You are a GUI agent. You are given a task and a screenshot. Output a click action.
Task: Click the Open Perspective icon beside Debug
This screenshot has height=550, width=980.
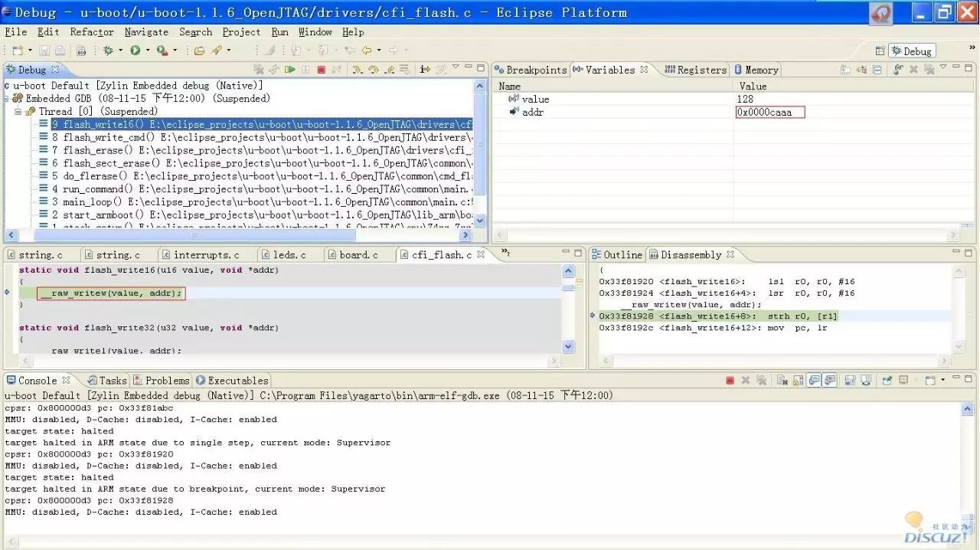click(880, 51)
